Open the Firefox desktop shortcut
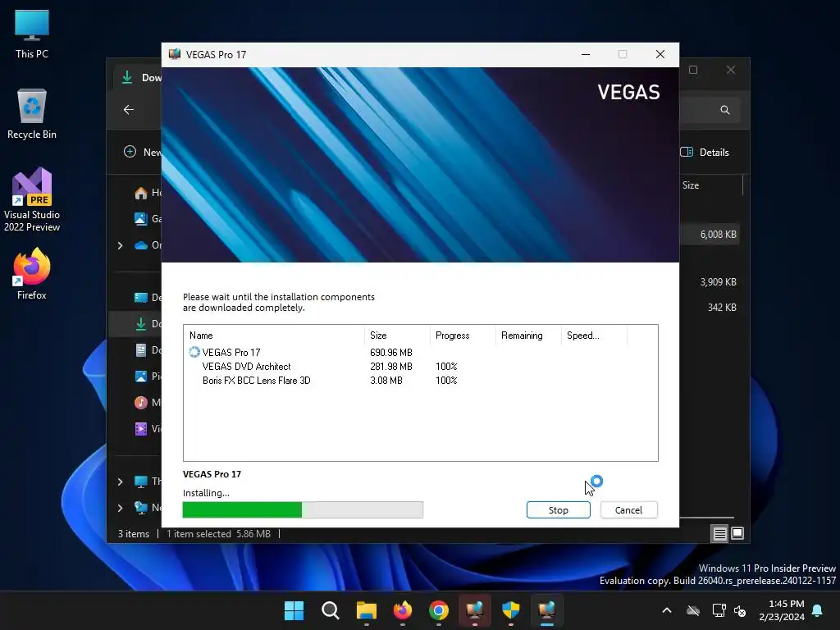The height and width of the screenshot is (630, 840). tap(32, 274)
